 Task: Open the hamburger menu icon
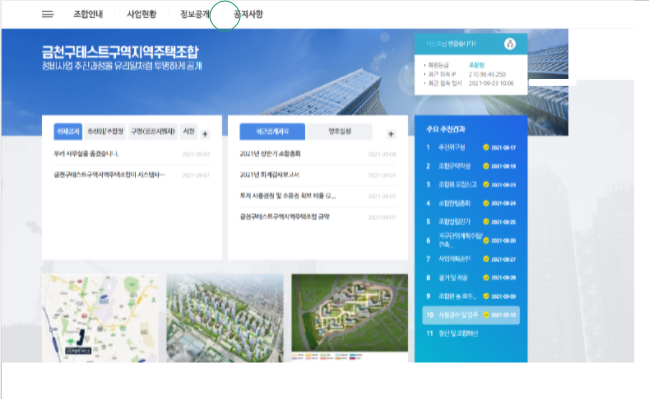point(48,14)
